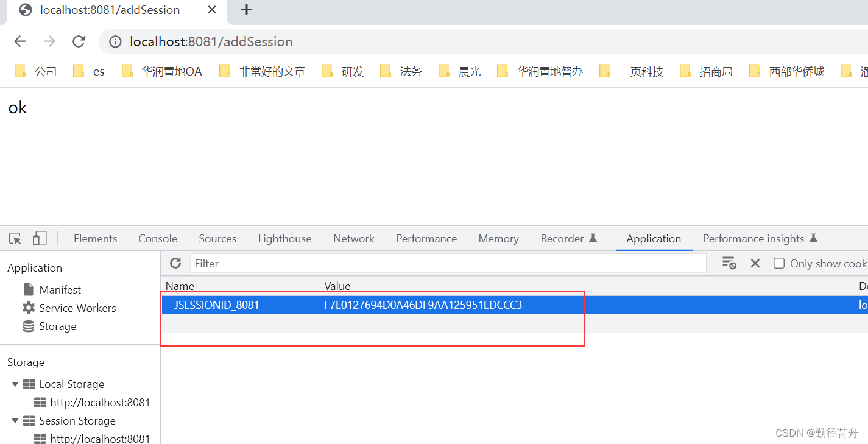The height and width of the screenshot is (444, 868).
Task: Select the Application panel tab
Action: tap(654, 239)
